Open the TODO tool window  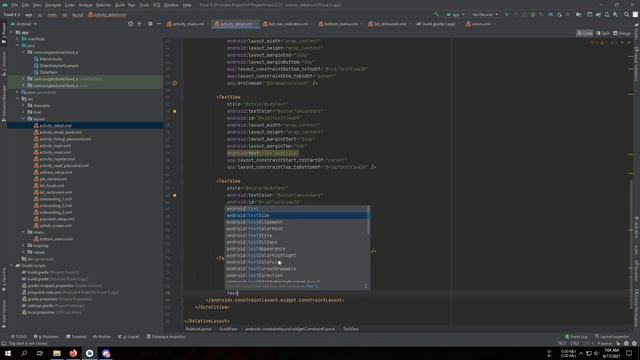(19, 337)
